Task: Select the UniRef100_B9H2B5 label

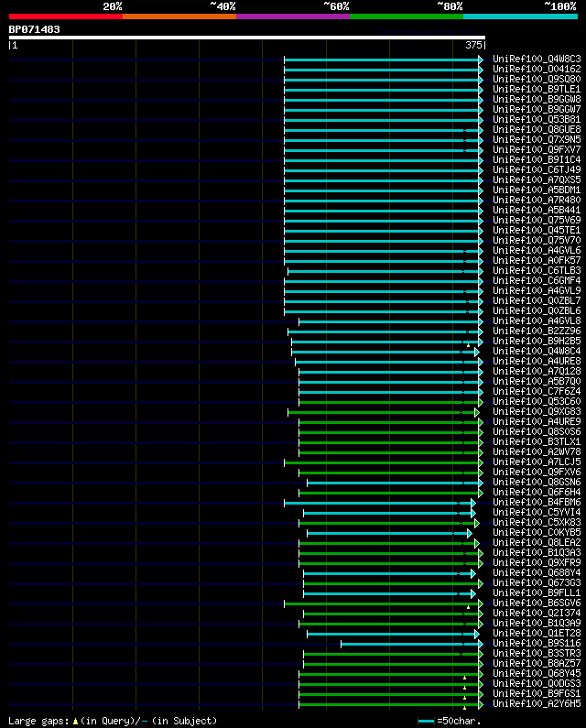Action: click(537, 341)
